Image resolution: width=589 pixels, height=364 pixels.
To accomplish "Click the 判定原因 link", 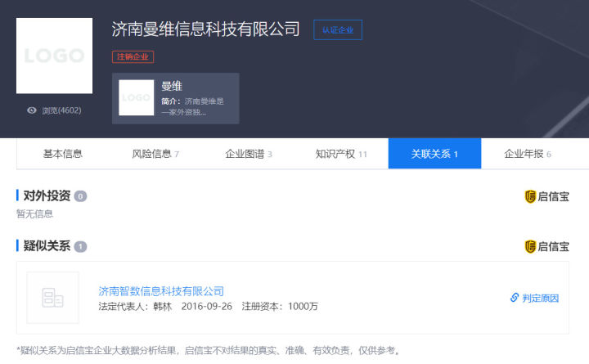I will click(540, 299).
